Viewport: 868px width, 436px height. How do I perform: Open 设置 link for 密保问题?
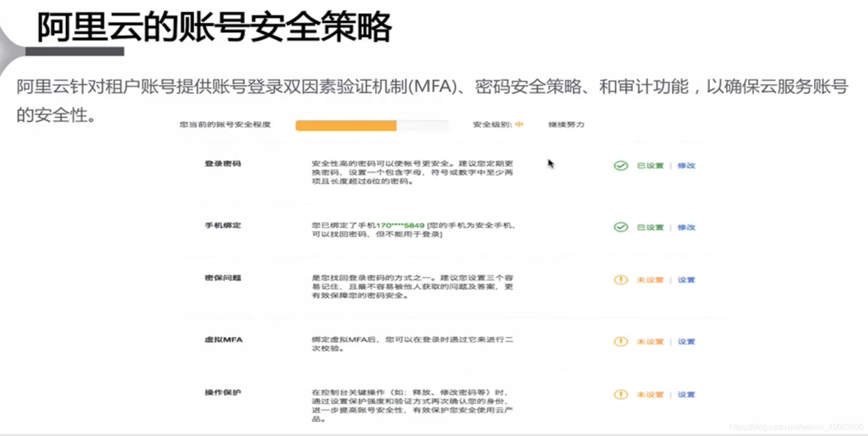[x=686, y=280]
